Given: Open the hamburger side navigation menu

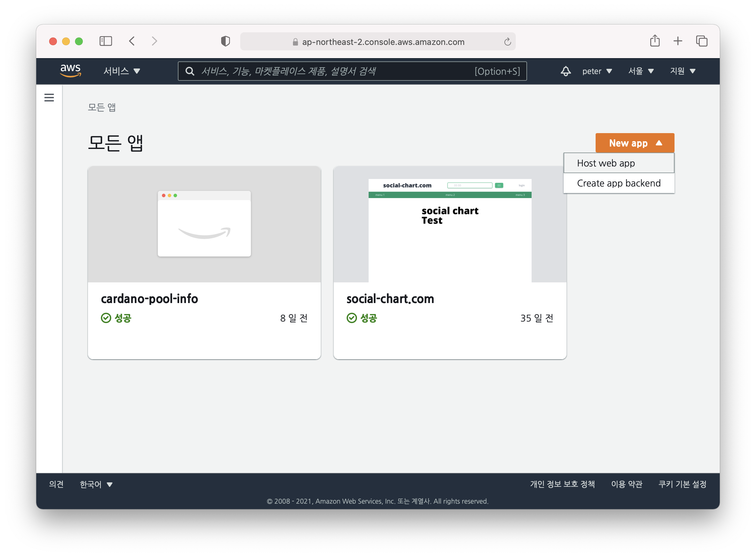Looking at the screenshot, I should click(49, 98).
